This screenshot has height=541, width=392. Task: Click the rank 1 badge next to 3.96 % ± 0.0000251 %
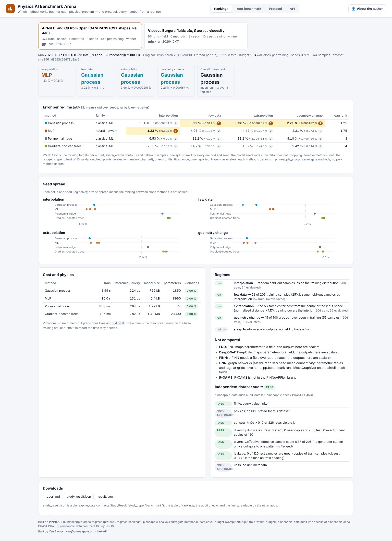tap(271, 123)
